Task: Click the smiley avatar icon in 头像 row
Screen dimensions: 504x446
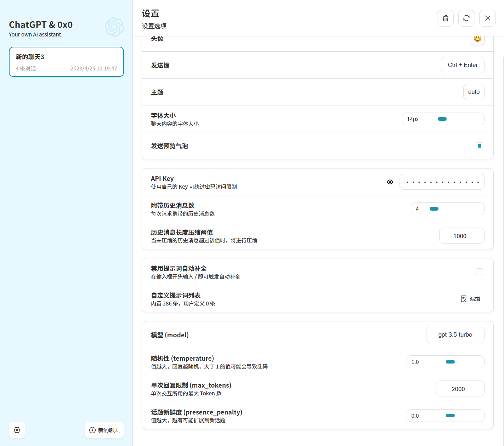Action: point(477,39)
